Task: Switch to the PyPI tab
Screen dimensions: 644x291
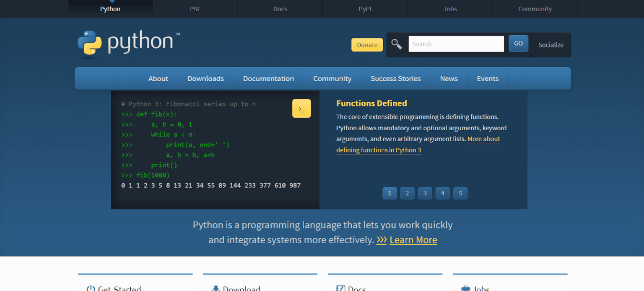Action: pos(364,9)
